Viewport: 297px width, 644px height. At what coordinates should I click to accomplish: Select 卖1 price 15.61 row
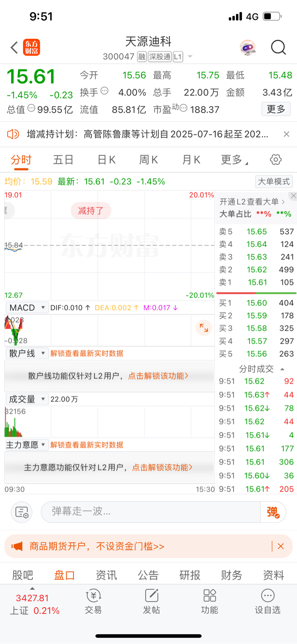[256, 282]
